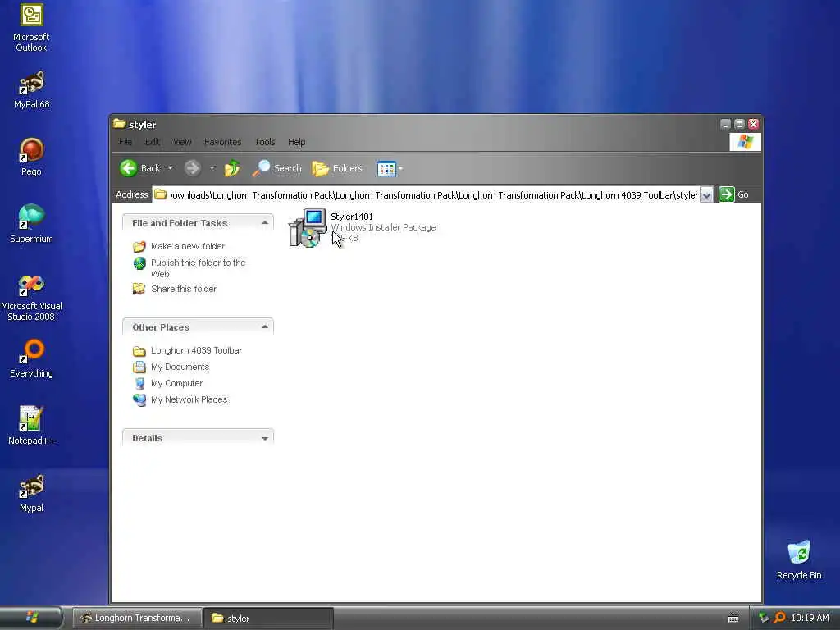Screen dimensions: 840x630
Task: Select the Styler1401 installer package icon
Action: point(308,228)
